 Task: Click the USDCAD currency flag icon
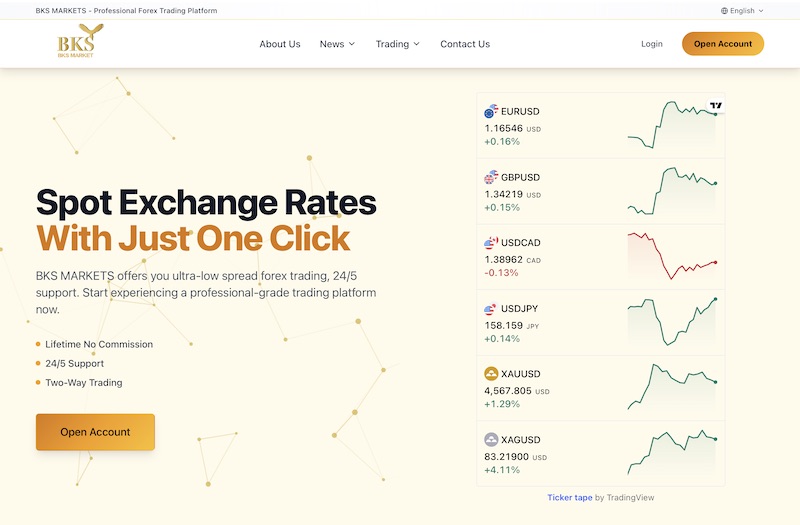tap(490, 243)
